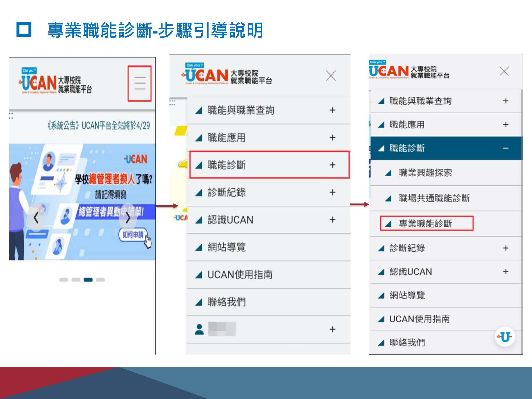Click triangle icon beside 職業興趣探索
The width and height of the screenshot is (532, 399).
[x=388, y=173]
